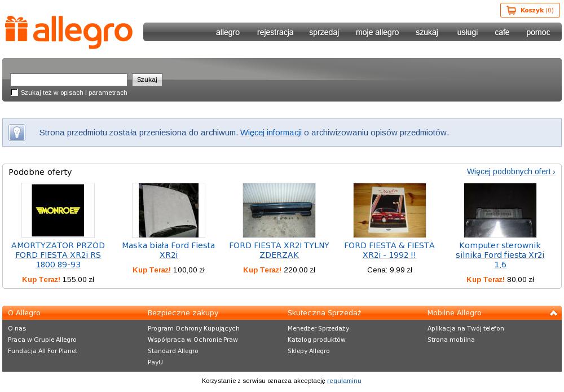Open 'FORD FIESTA XR2I TYLNY ZDERZAK' listing

coord(279,250)
